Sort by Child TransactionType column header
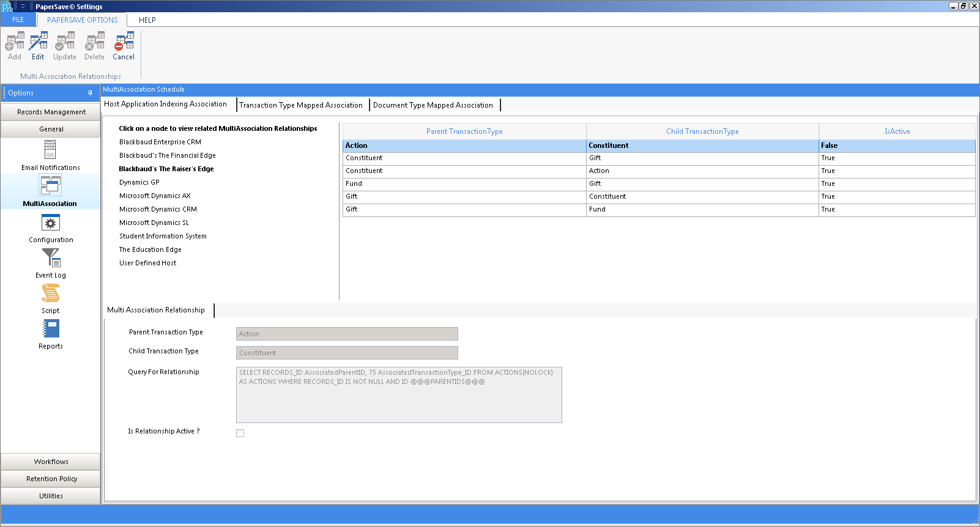 tap(702, 131)
